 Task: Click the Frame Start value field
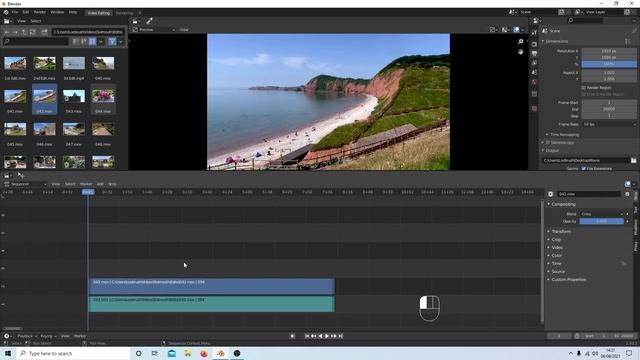pyautogui.click(x=609, y=102)
